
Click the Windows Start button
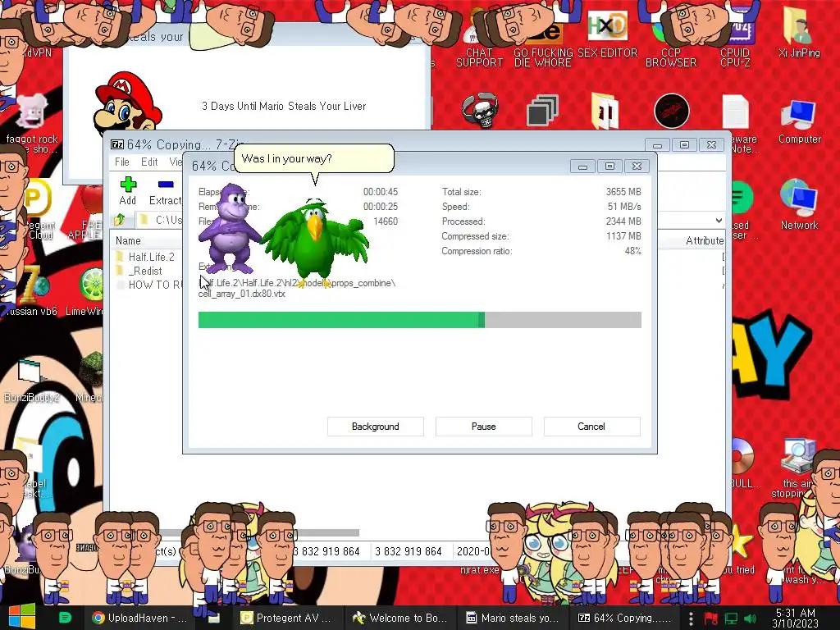pyautogui.click(x=21, y=618)
